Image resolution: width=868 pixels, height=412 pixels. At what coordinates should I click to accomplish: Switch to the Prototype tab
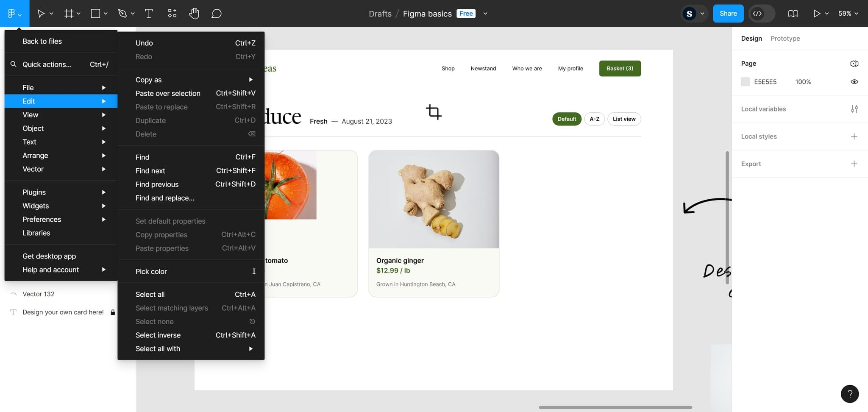(785, 39)
